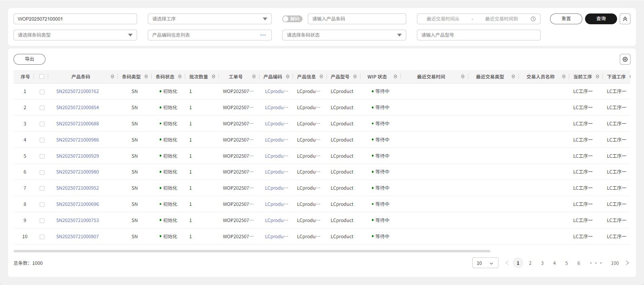Image resolution: width=644 pixels, height=285 pixels.
Task: Sort by 产品编码 column sort icon
Action: [x=288, y=77]
